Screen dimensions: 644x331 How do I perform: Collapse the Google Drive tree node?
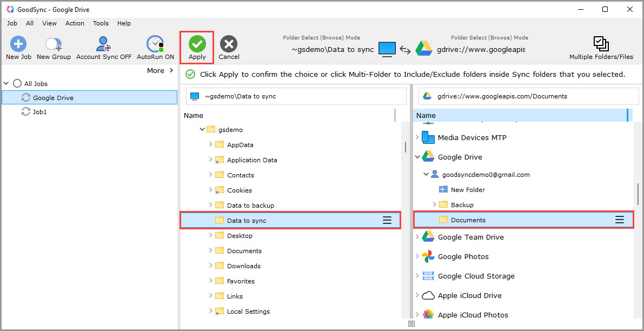(x=417, y=157)
